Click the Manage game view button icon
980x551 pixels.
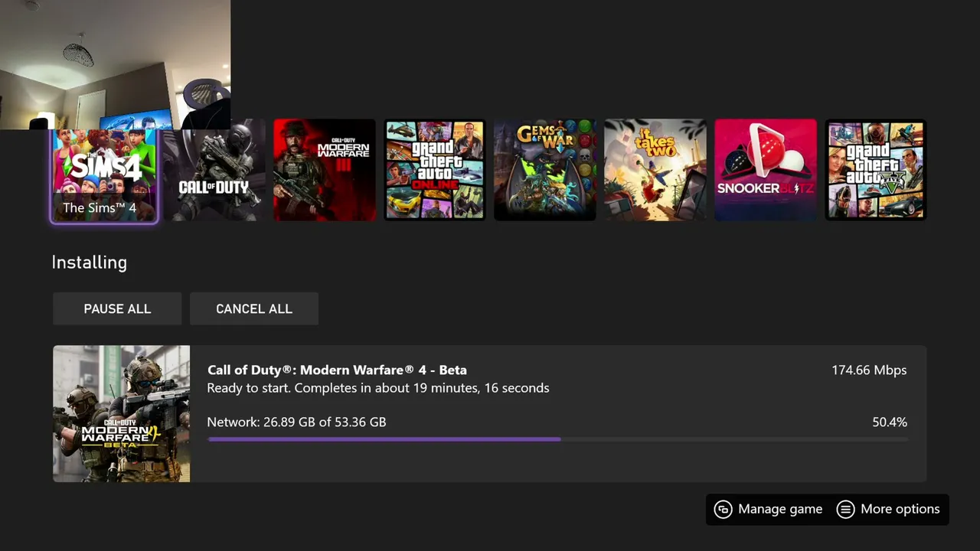723,510
